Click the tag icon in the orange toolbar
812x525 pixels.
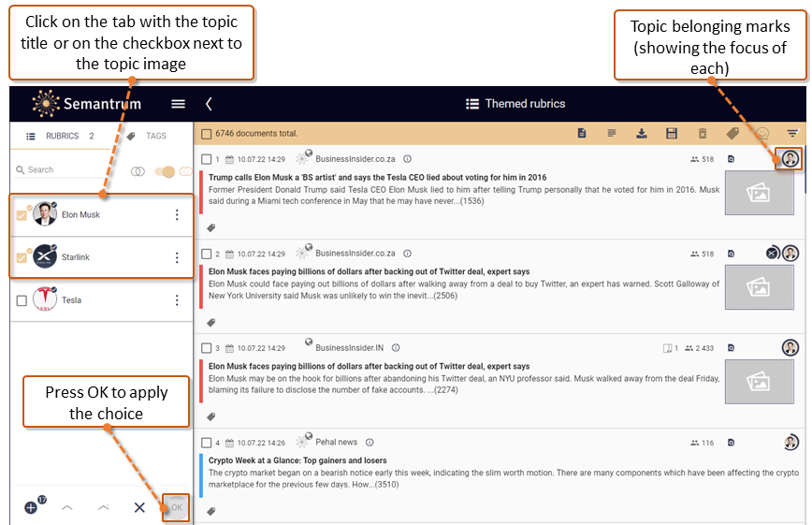coord(732,134)
